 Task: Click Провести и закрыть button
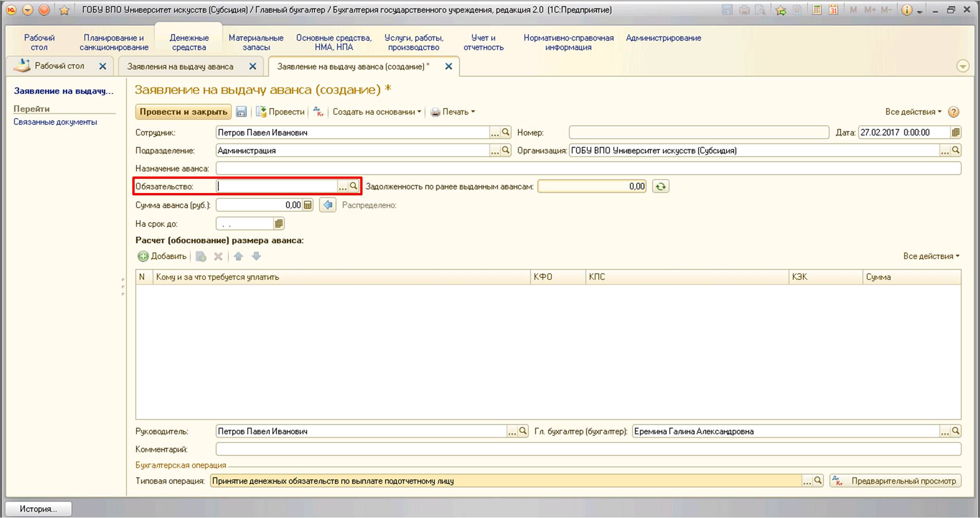click(x=183, y=112)
